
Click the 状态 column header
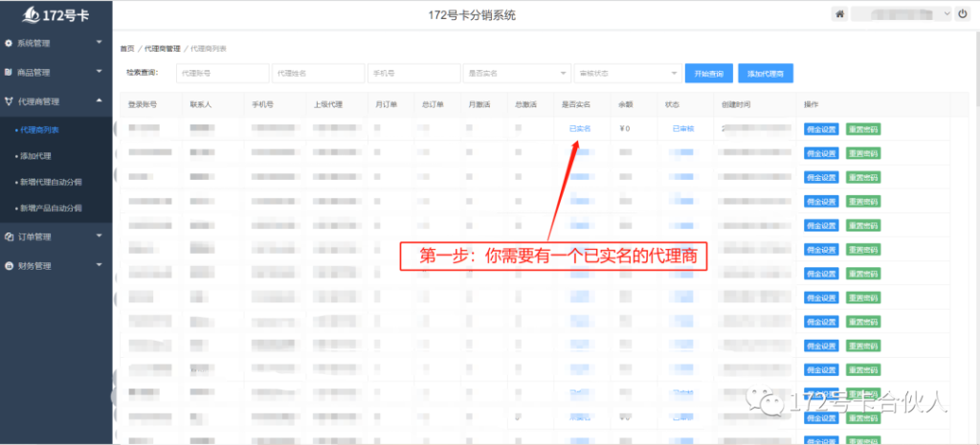coord(672,104)
